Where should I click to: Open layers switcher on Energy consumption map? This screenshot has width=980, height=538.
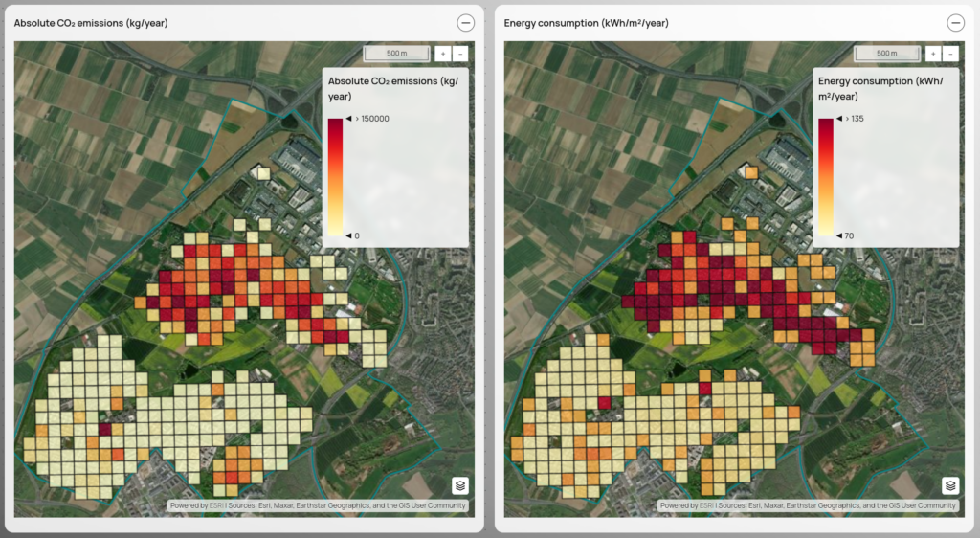coord(950,485)
